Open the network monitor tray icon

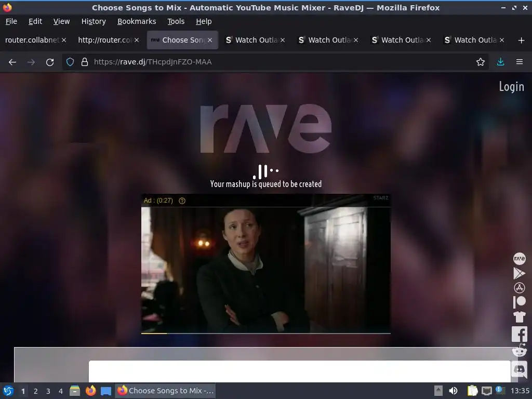(x=486, y=391)
